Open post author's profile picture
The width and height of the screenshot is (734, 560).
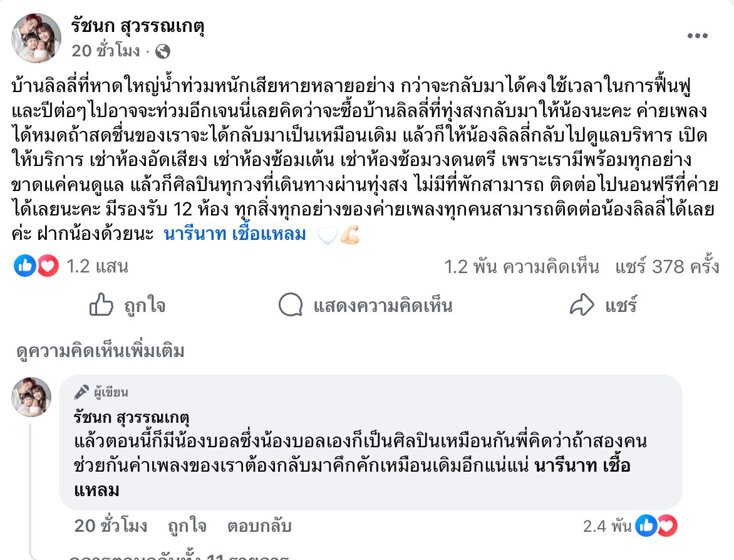click(36, 38)
